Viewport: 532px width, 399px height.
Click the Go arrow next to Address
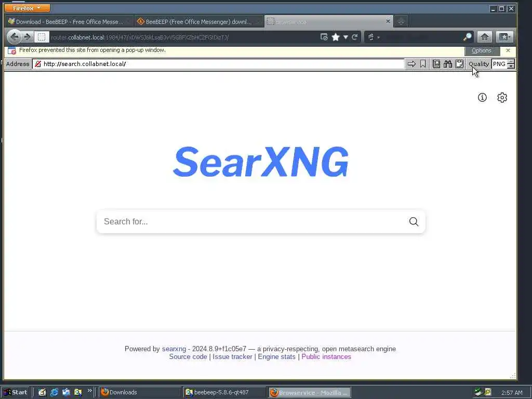[411, 64]
